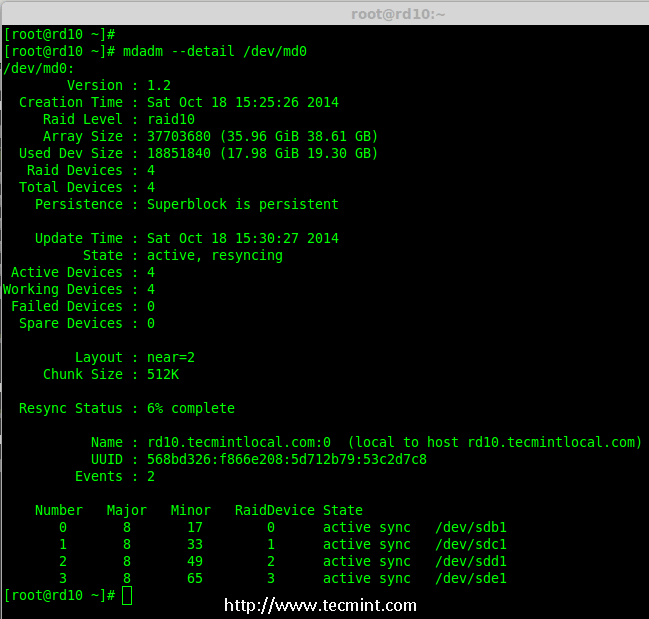The width and height of the screenshot is (649, 619).
Task: Click the root@rd10:~ window title bar
Action: coord(398,13)
